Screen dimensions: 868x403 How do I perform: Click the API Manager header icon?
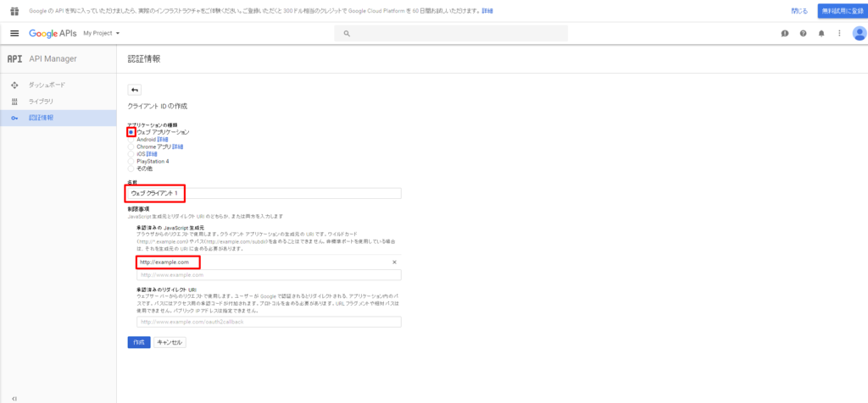click(x=15, y=59)
